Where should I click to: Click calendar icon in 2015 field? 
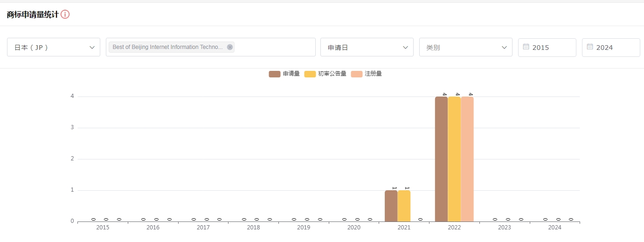(x=526, y=47)
